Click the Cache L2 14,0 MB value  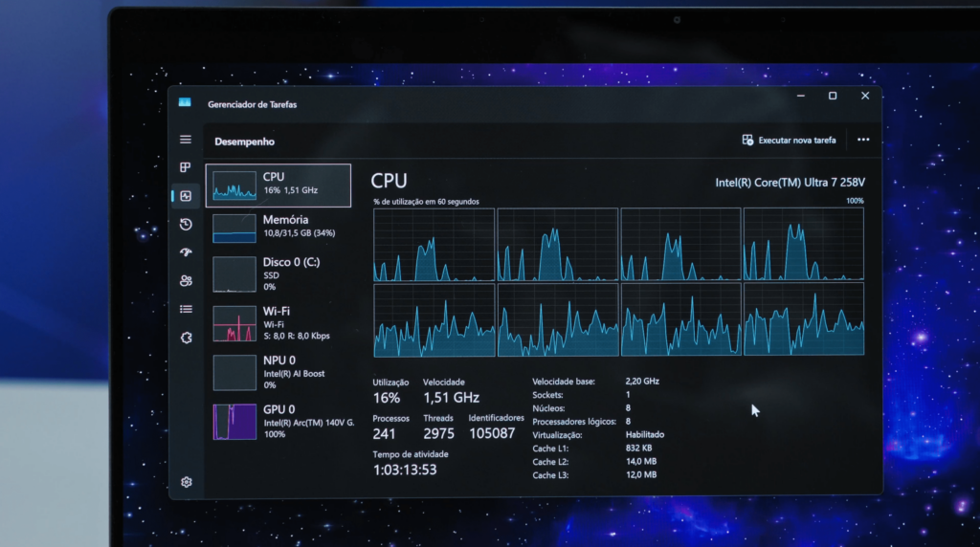[x=640, y=462]
